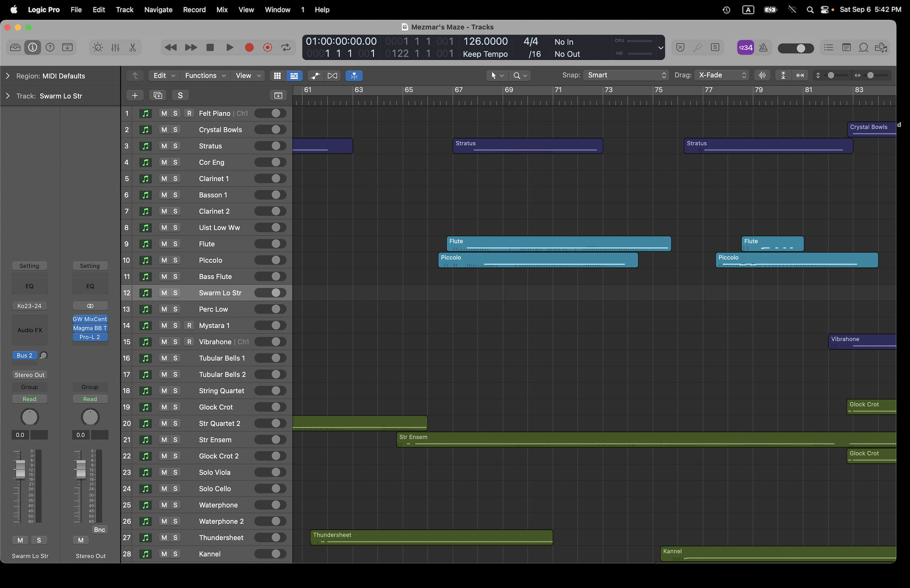The width and height of the screenshot is (910, 588).
Task: Adjust the Swarm Lo Str volume fader
Action: coord(20,469)
